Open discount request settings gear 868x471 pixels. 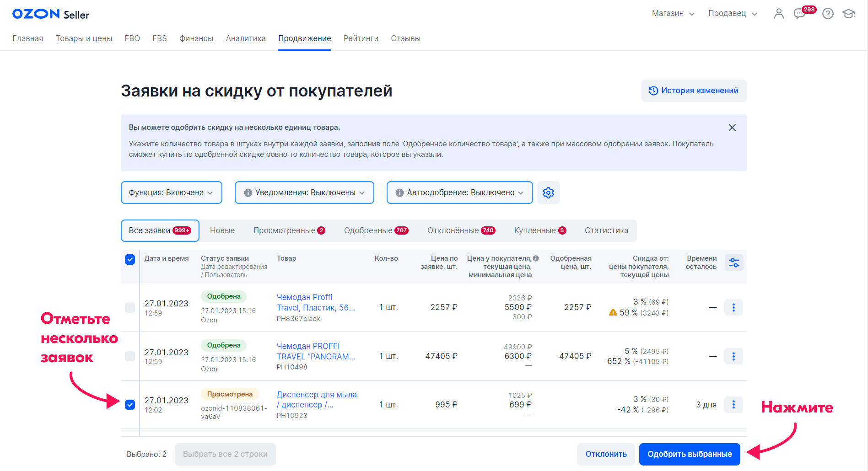click(548, 193)
